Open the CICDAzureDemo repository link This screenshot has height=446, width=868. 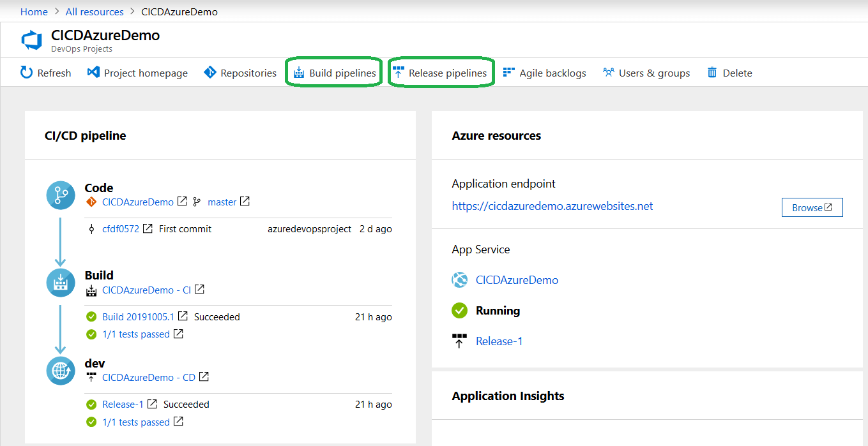point(138,202)
